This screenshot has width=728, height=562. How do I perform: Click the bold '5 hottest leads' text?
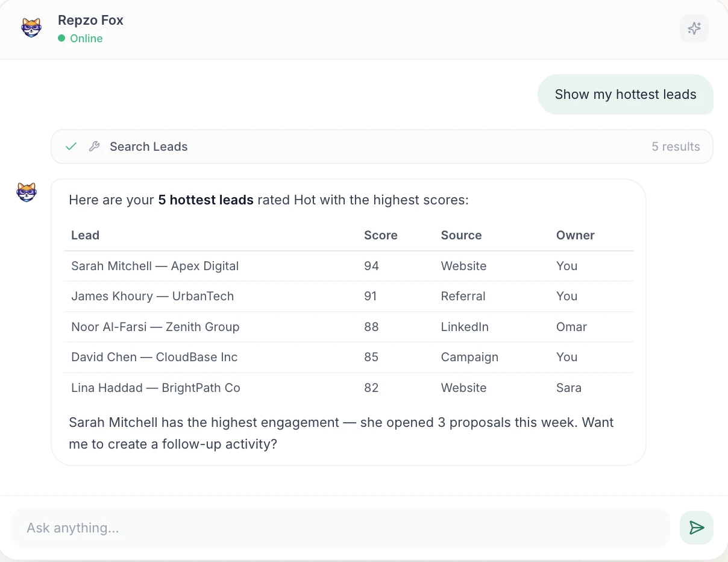tap(206, 200)
